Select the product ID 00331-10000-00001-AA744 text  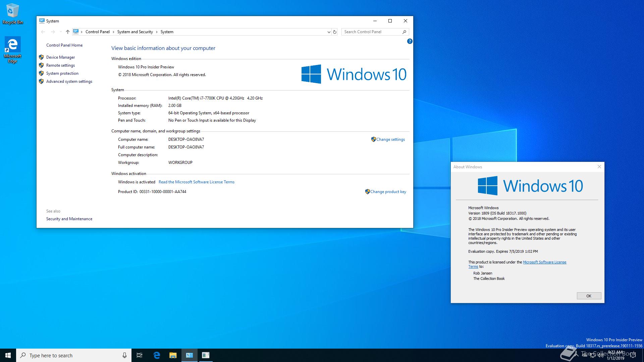coord(163,192)
